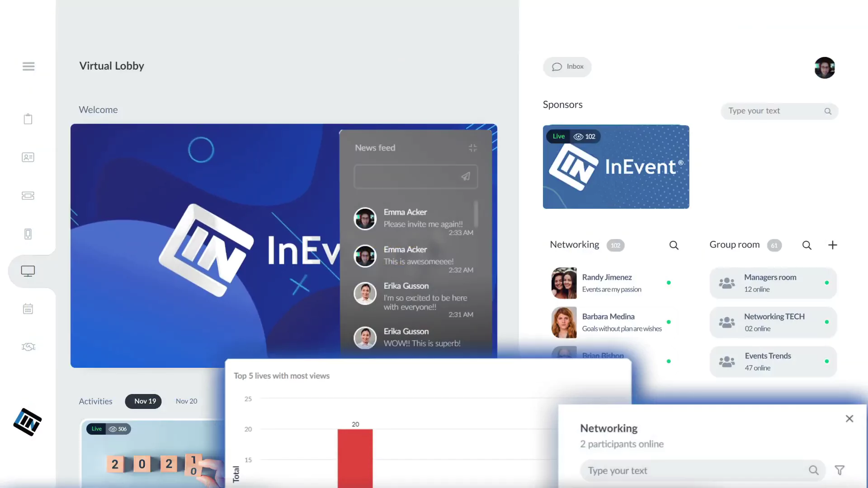Click the Networking count badge 102

[x=615, y=245]
